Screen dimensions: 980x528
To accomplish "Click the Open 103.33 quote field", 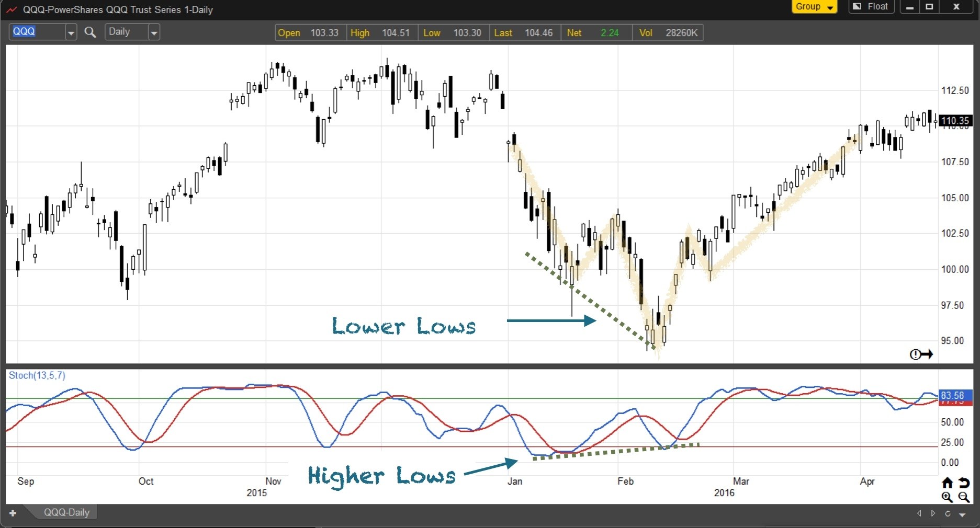I will 311,33.
